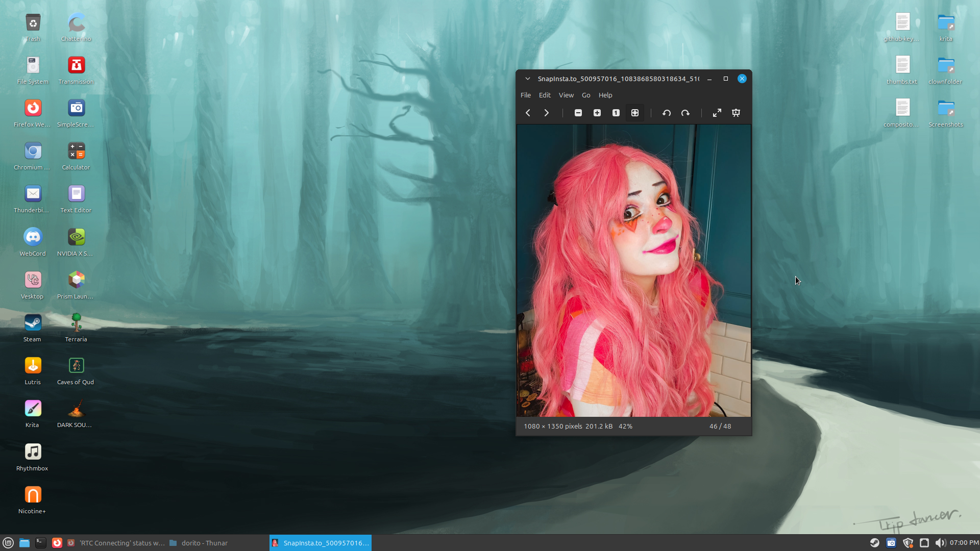
Task: Open Rhythmbox desktop icon
Action: (x=33, y=457)
